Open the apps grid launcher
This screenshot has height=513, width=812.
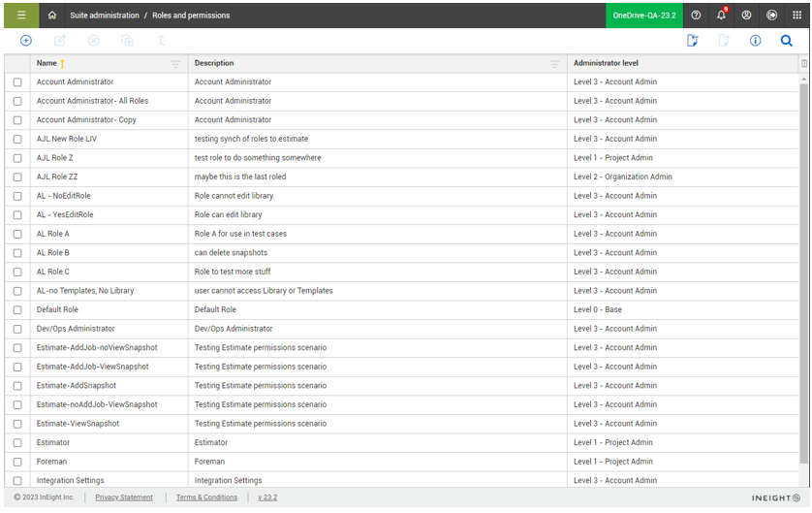[796, 16]
